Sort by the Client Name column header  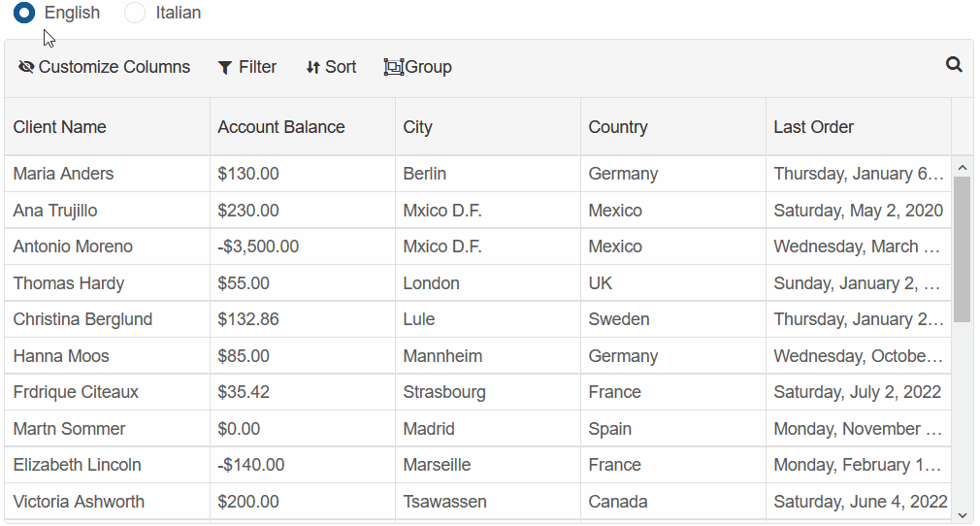click(60, 127)
